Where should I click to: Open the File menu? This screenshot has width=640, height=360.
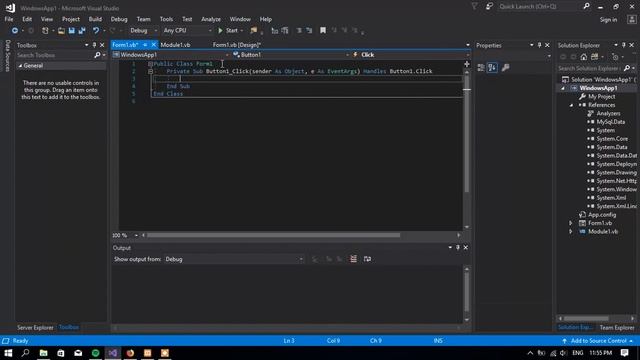pyautogui.click(x=9, y=19)
